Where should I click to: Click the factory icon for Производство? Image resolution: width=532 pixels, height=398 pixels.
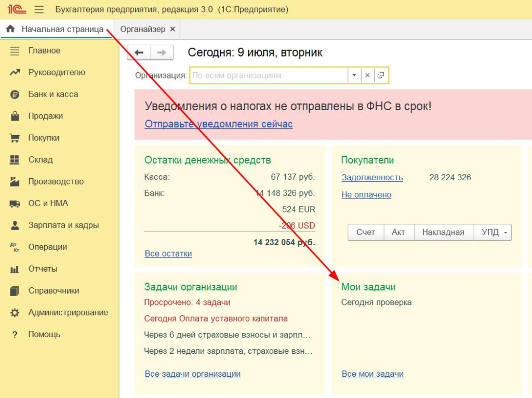click(x=15, y=182)
